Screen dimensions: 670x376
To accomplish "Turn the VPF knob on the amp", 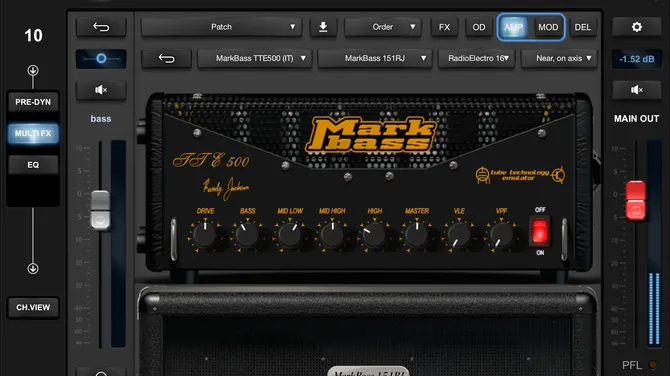I will tap(501, 235).
